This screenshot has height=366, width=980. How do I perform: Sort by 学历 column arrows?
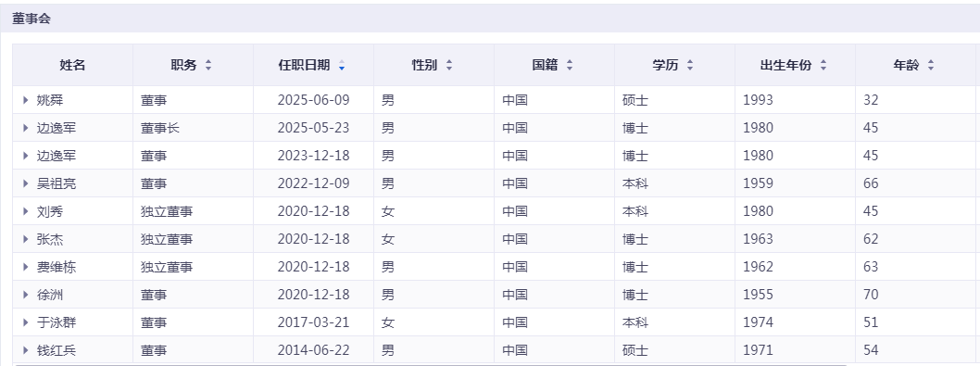pos(690,65)
